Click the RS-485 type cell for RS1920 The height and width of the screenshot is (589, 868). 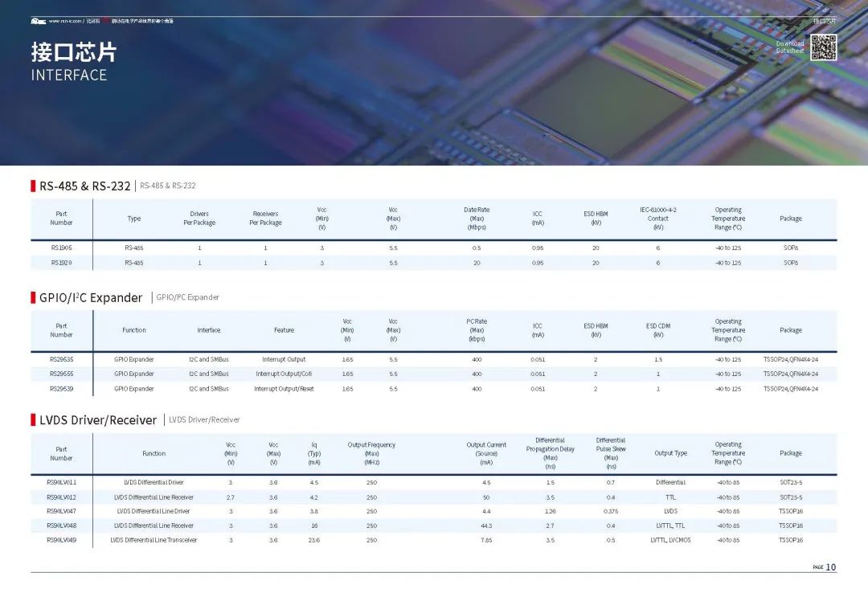click(x=134, y=263)
